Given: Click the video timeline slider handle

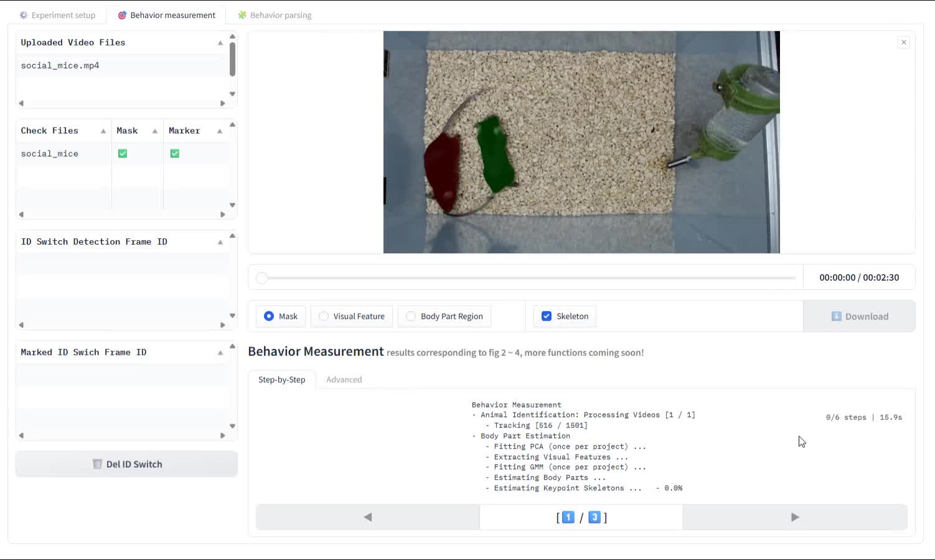Looking at the screenshot, I should point(262,278).
